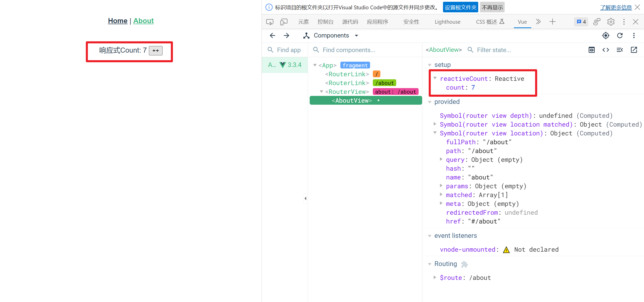Switch to the Lighthouse tab

pyautogui.click(x=447, y=22)
